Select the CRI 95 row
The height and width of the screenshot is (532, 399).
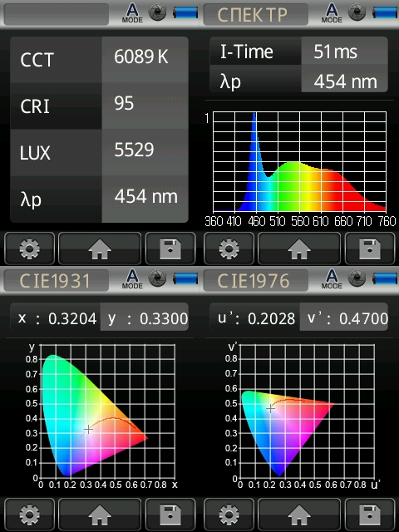click(99, 106)
